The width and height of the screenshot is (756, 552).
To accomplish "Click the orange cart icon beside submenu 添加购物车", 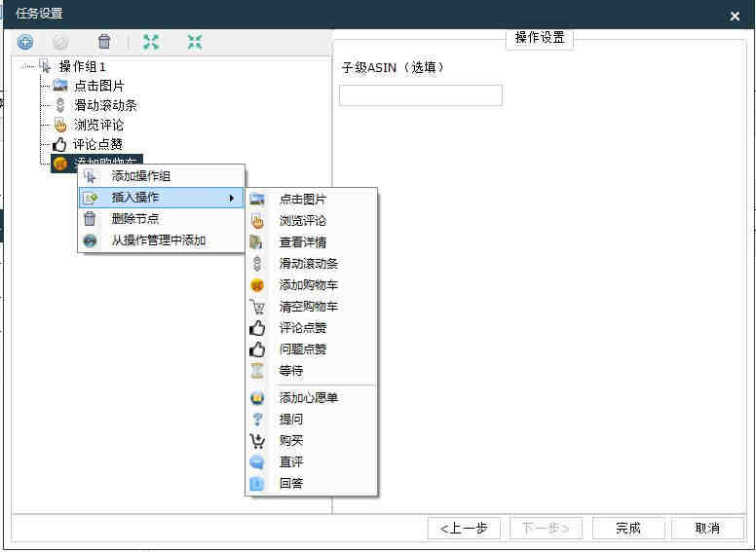I will click(x=257, y=285).
